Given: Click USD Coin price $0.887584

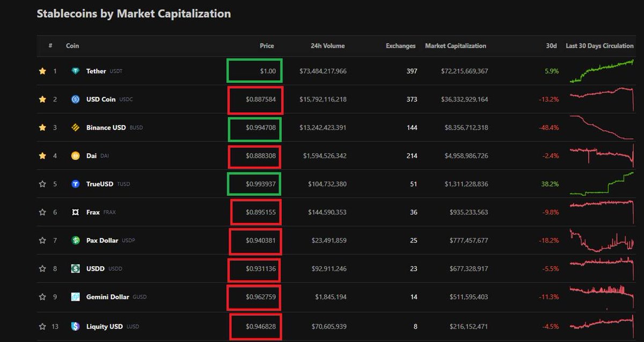Looking at the screenshot, I should click(x=261, y=99).
